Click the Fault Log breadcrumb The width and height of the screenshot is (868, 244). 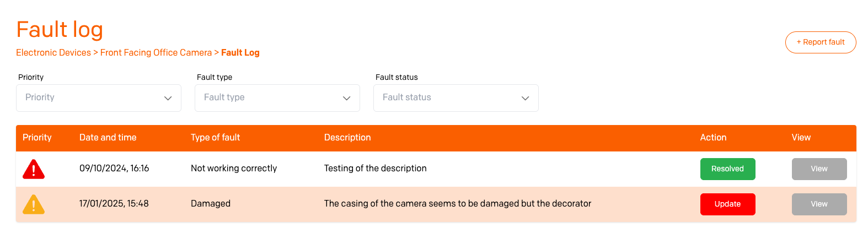click(240, 53)
